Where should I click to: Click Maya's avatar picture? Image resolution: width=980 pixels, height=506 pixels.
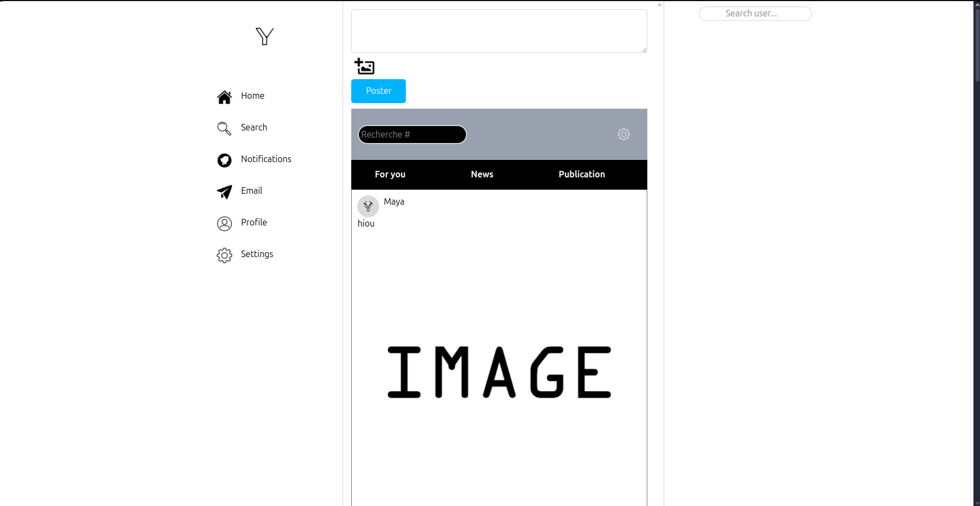click(368, 206)
